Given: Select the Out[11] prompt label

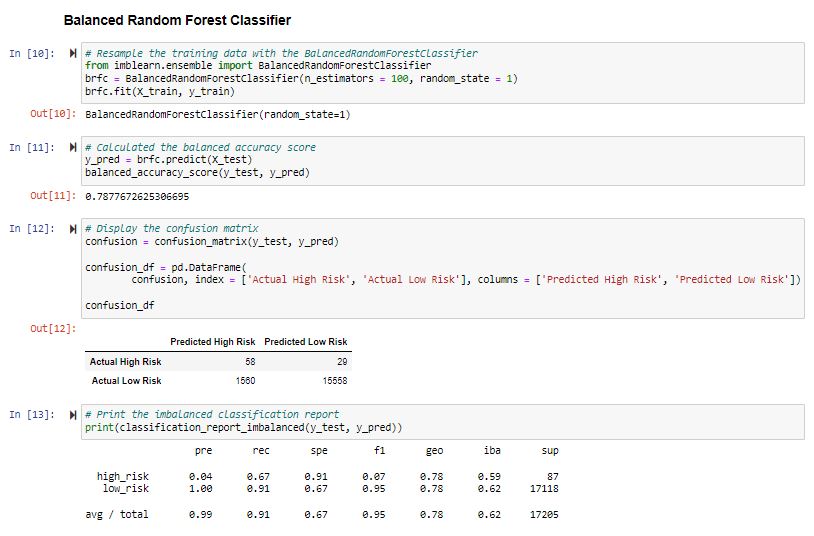Looking at the screenshot, I should 53,196.
